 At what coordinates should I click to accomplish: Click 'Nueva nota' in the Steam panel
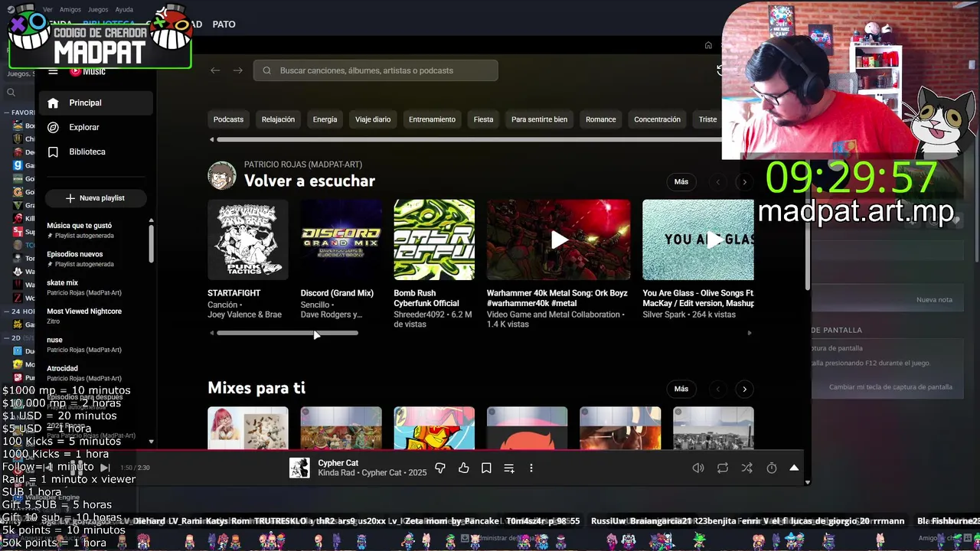[934, 299]
